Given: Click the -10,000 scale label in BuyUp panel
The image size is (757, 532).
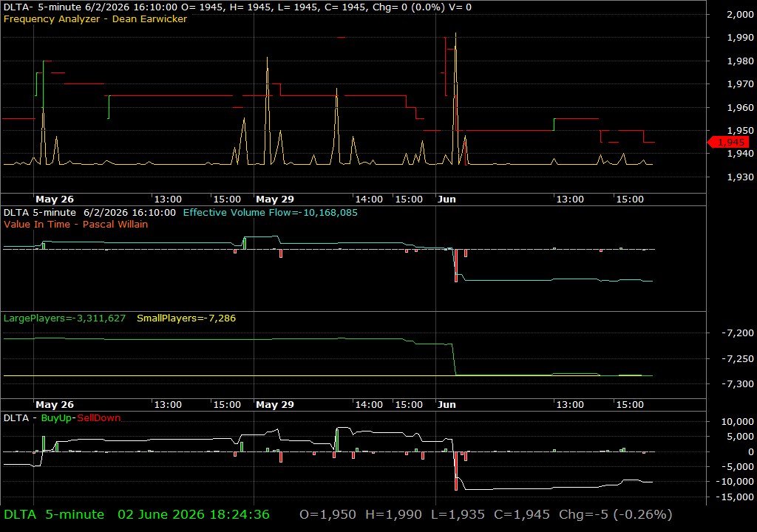Looking at the screenshot, I should tap(736, 481).
